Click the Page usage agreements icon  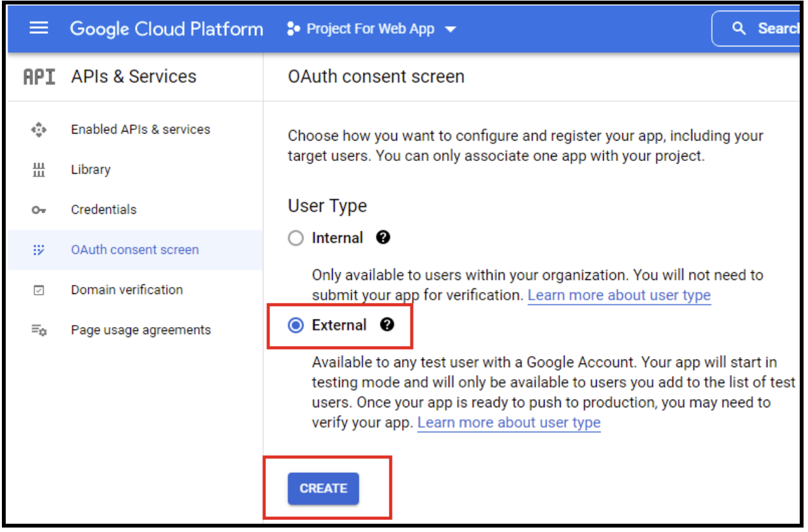39,330
